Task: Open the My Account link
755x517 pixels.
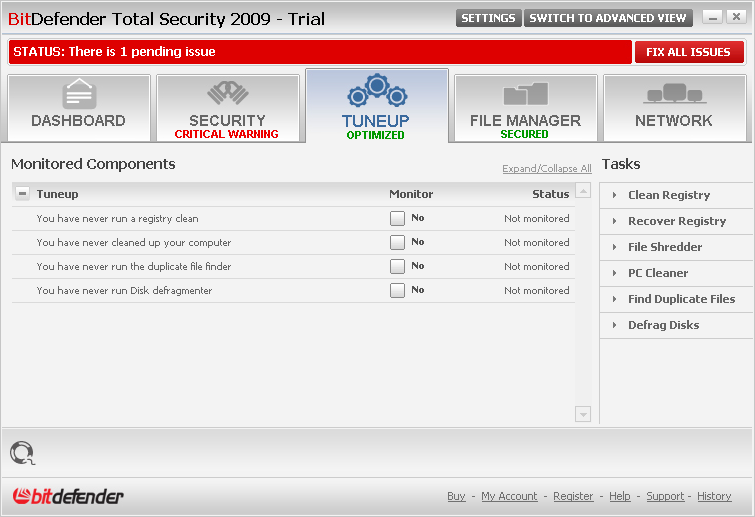Action: 509,496
